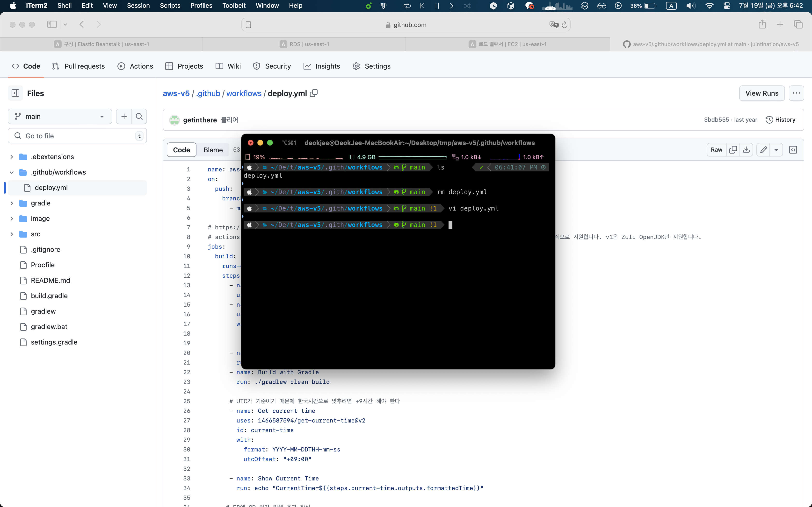Click the add file plus icon
This screenshot has height=507, width=812.
[x=124, y=116]
